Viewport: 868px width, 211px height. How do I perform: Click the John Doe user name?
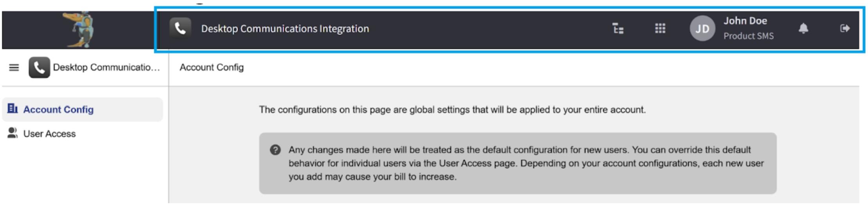click(x=745, y=21)
